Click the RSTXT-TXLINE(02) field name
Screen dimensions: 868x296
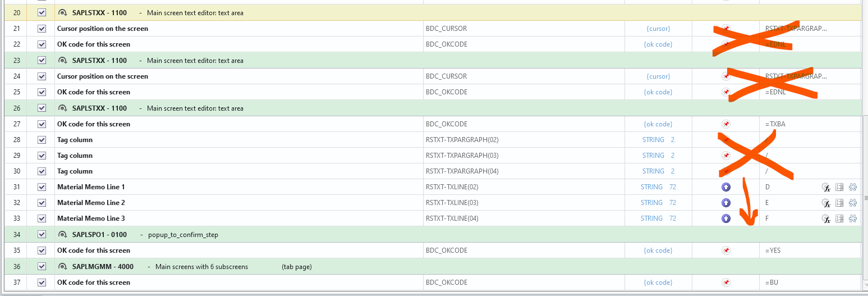(452, 186)
